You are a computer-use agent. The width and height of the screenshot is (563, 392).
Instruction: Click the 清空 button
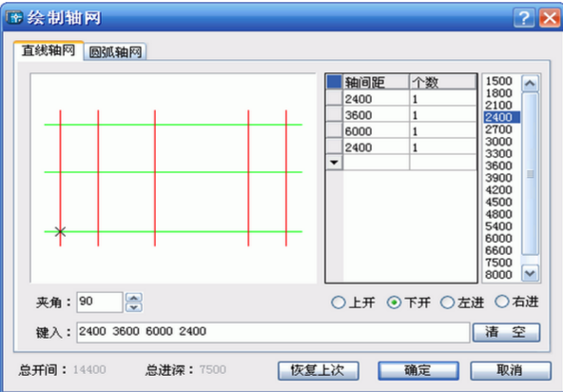click(506, 332)
